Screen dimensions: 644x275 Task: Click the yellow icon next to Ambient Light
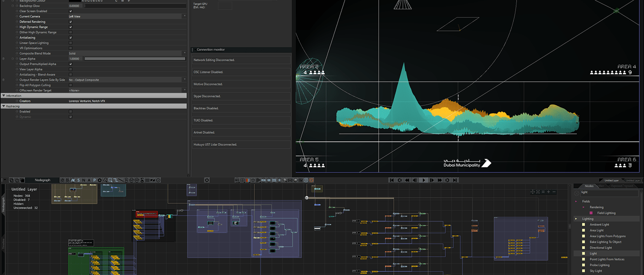tap(584, 224)
